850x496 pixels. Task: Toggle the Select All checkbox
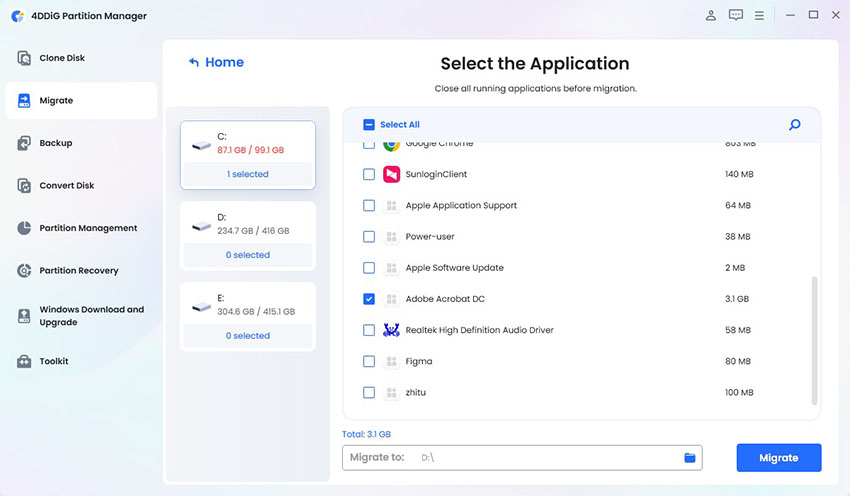[x=369, y=125]
